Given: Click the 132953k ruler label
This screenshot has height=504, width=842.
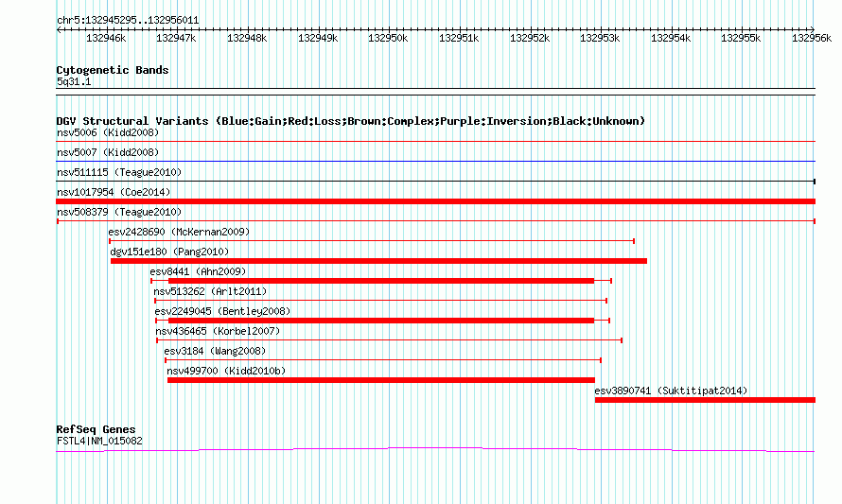Looking at the screenshot, I should (600, 38).
